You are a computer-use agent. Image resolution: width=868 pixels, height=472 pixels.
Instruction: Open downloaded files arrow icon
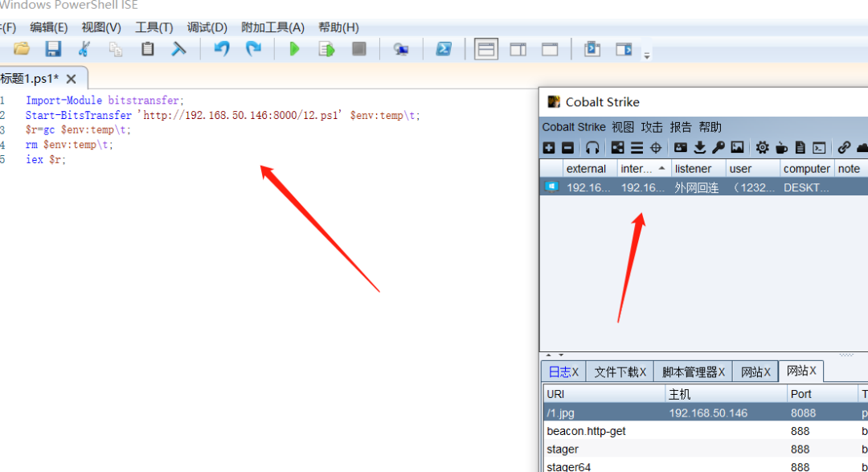coord(700,147)
